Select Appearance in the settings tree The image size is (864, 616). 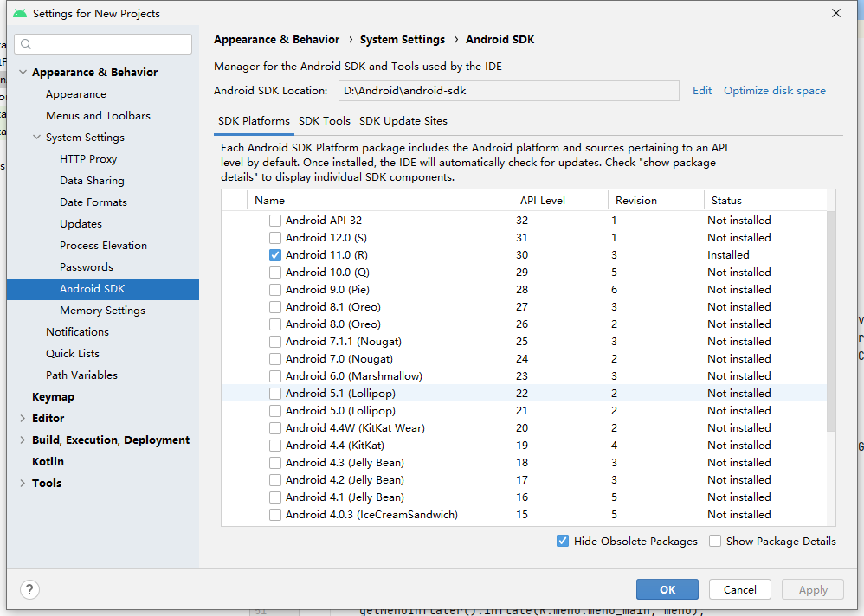pyautogui.click(x=76, y=94)
